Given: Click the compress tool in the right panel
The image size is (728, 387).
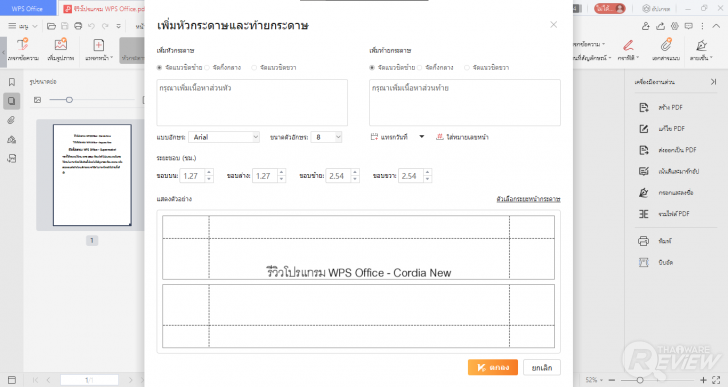Looking at the screenshot, I should tap(656, 262).
